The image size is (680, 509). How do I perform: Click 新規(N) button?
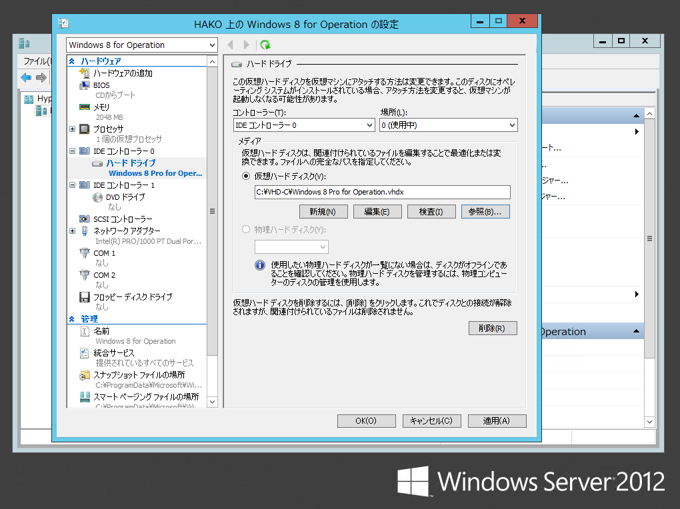coord(323,212)
